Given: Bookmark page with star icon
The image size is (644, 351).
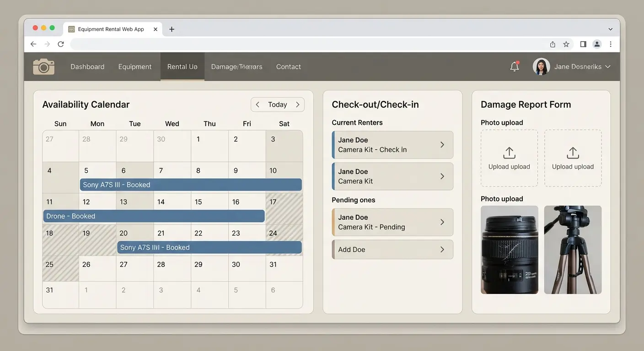Looking at the screenshot, I should 566,44.
